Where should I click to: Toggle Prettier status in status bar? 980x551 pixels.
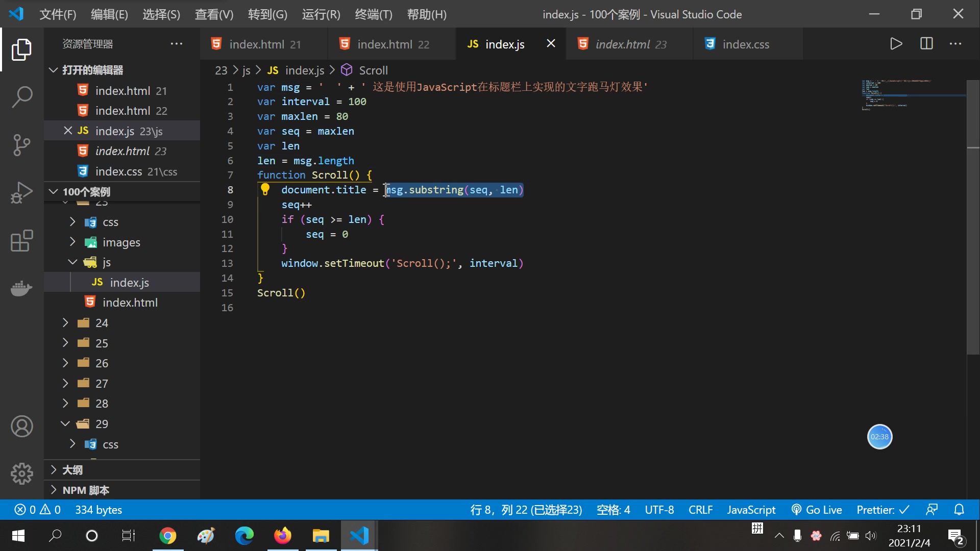[x=883, y=510]
